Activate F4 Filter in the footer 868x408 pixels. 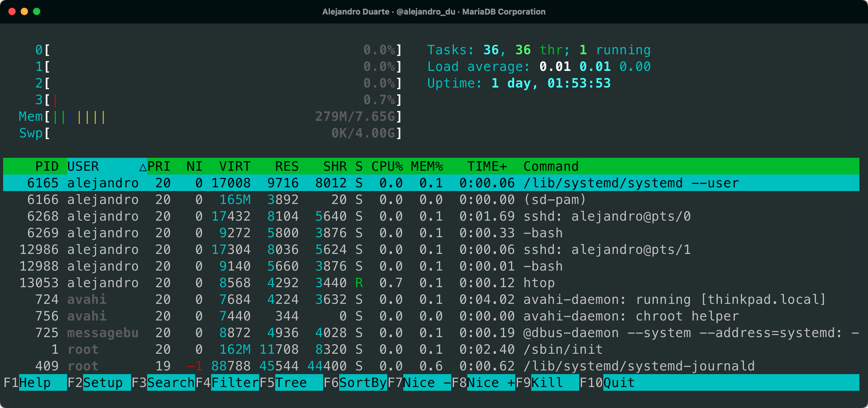pyautogui.click(x=235, y=382)
